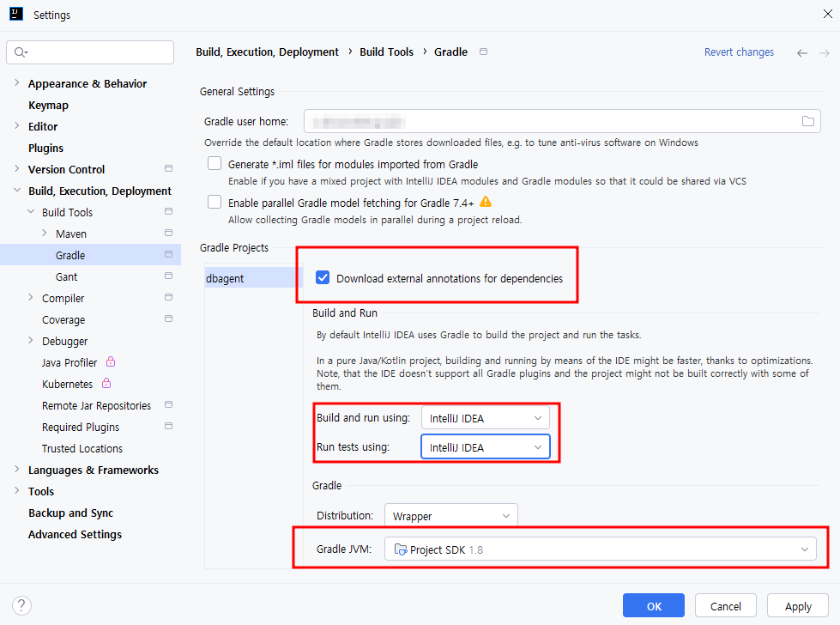Click into the Gradle user home field
The width and height of the screenshot is (840, 625).
562,121
